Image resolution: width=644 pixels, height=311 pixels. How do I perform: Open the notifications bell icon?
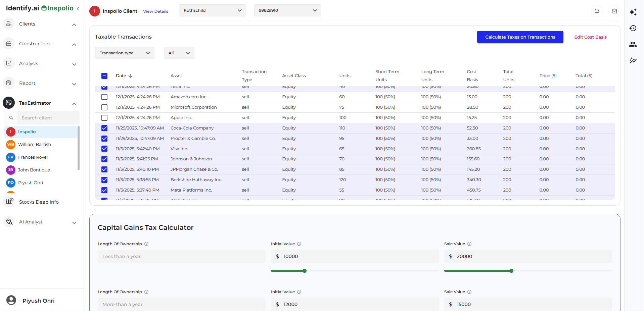click(x=597, y=11)
